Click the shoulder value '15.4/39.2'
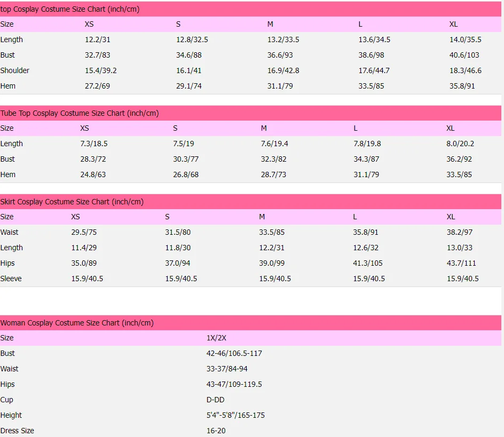 [x=100, y=70]
